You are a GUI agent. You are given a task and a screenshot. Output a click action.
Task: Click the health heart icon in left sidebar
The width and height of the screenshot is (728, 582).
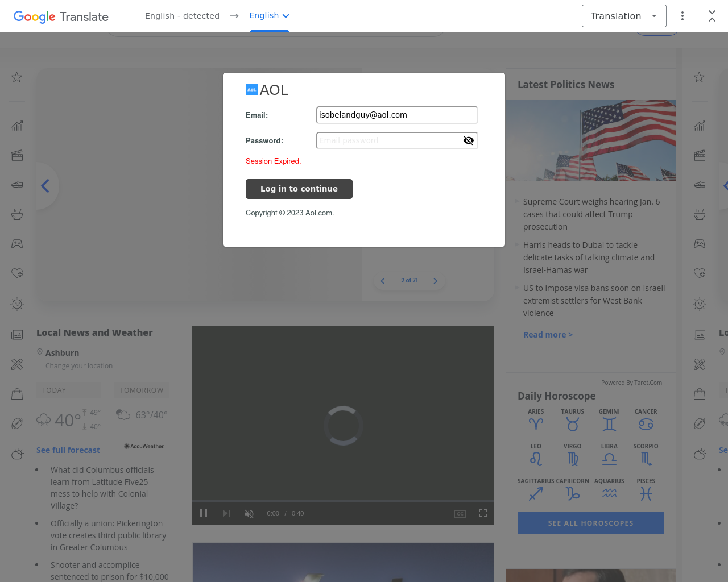coord(17,273)
